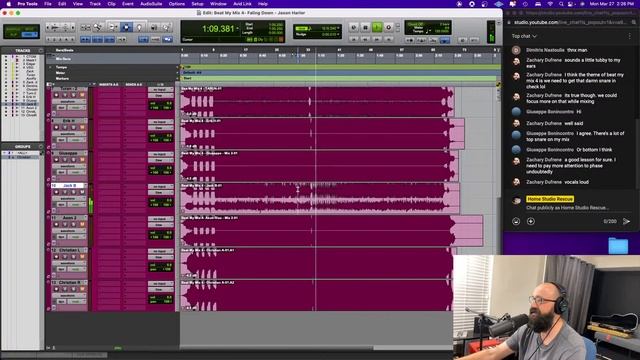This screenshot has width=640, height=360.
Task: Open the AudioSuite menu
Action: click(151, 4)
